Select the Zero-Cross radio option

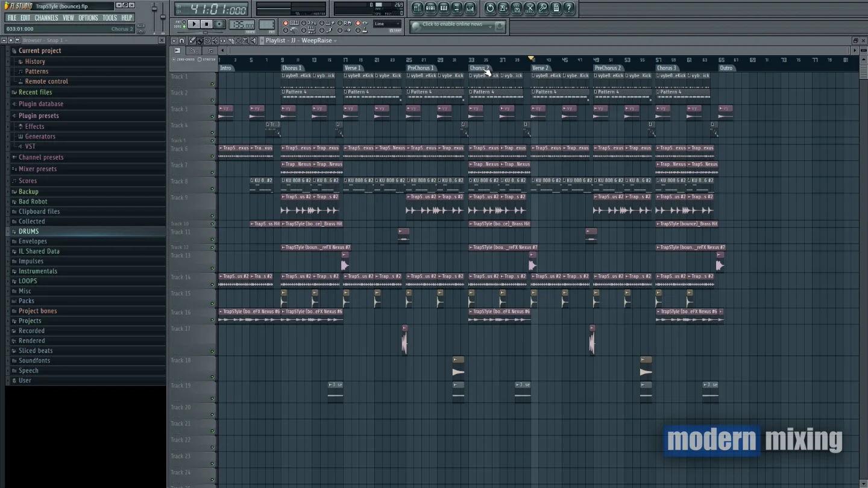point(175,60)
